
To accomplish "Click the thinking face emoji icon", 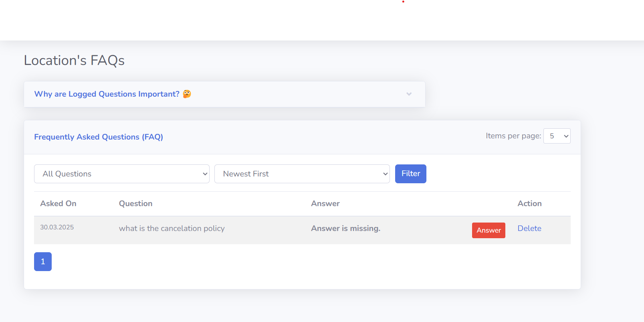I will tap(187, 94).
